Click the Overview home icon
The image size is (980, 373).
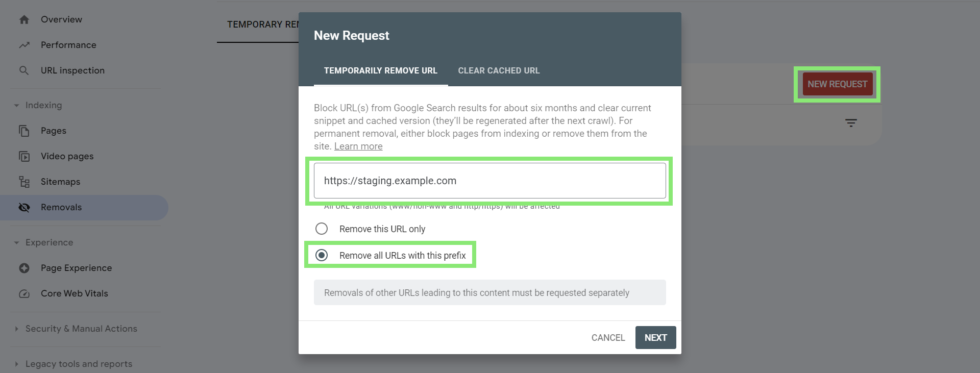click(24, 19)
